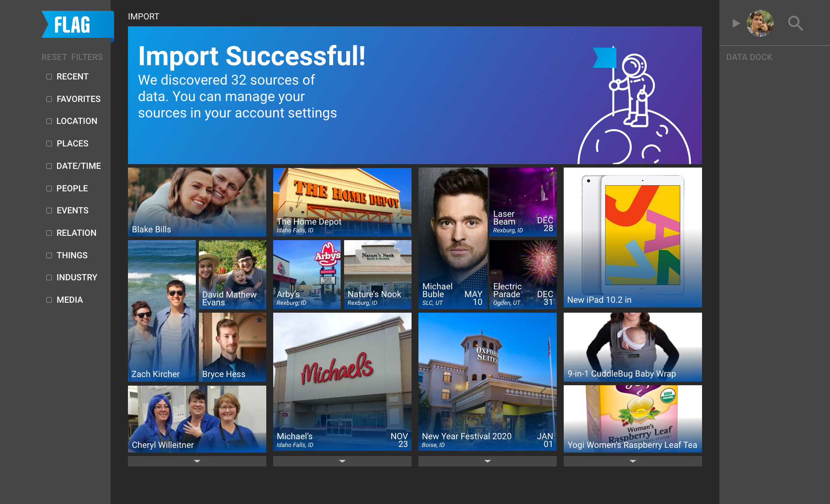830x504 pixels.
Task: Open The Home Depot place card
Action: 342,202
